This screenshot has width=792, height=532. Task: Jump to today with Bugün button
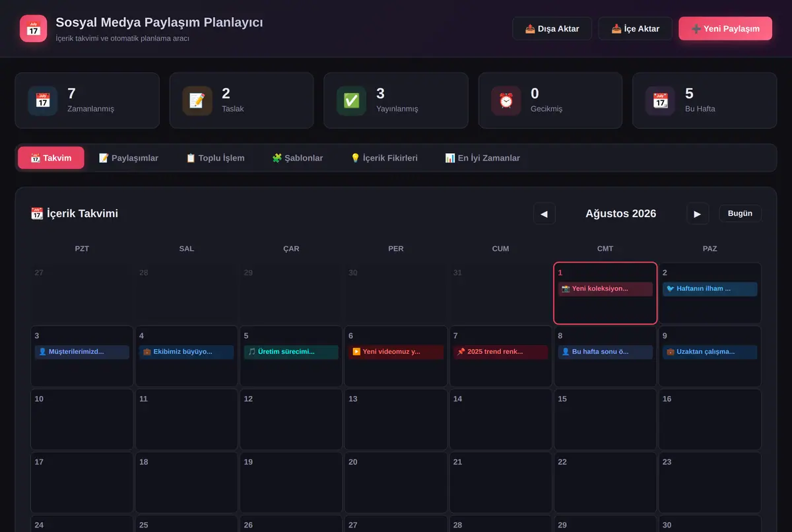point(740,213)
